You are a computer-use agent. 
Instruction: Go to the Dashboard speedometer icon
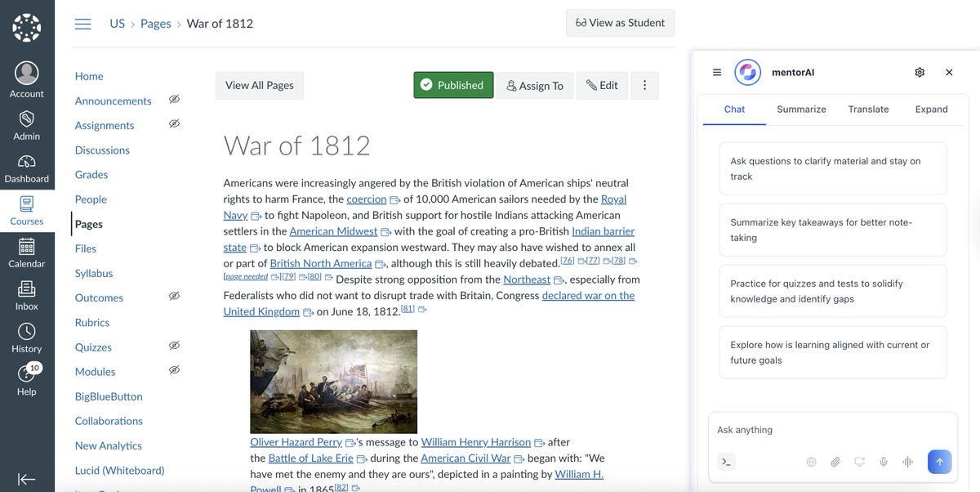[27, 161]
